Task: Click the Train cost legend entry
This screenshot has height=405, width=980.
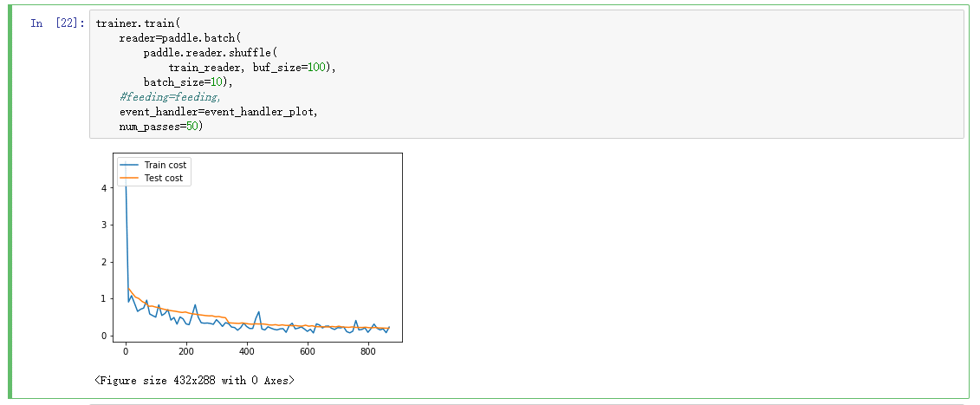Action: pyautogui.click(x=154, y=166)
